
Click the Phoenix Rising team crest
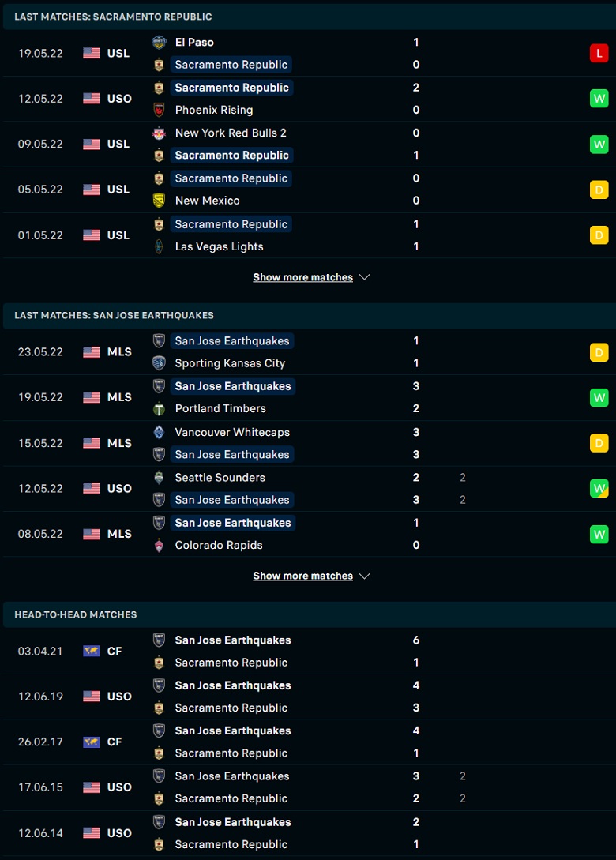click(159, 110)
